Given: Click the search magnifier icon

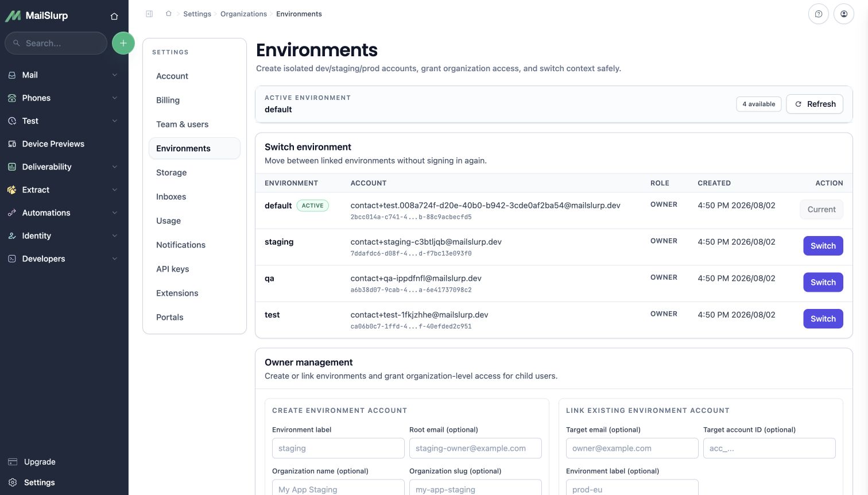Looking at the screenshot, I should tap(17, 43).
